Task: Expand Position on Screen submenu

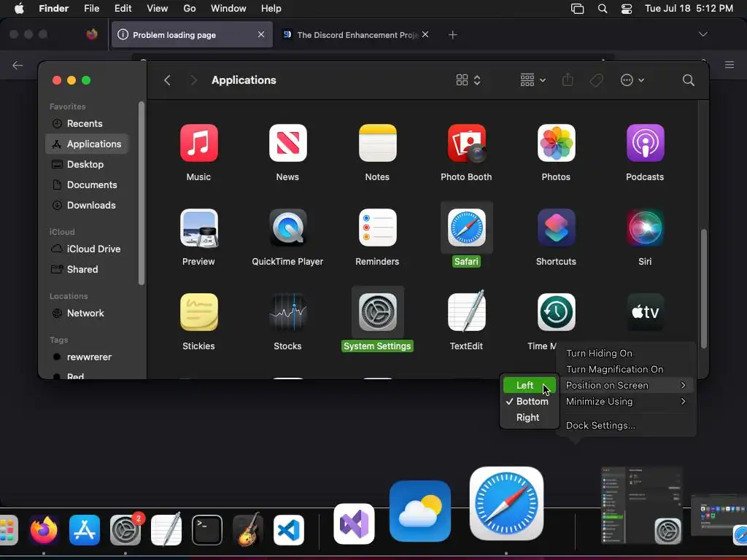Action: pos(626,385)
